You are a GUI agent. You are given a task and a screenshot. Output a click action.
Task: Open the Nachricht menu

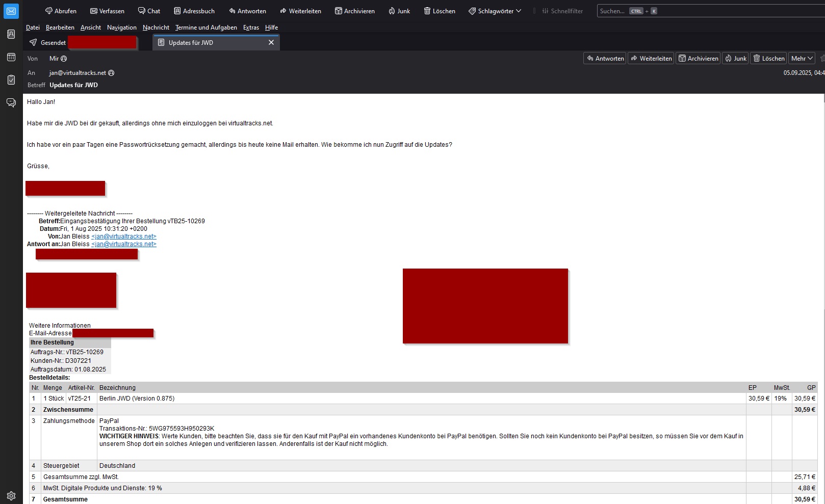[156, 28]
